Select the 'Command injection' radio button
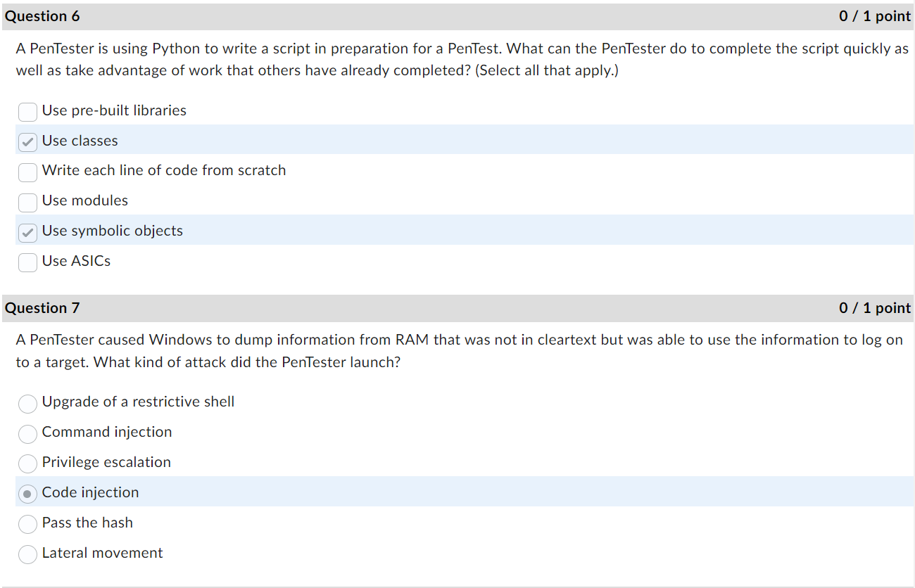915x588 pixels. tap(27, 433)
